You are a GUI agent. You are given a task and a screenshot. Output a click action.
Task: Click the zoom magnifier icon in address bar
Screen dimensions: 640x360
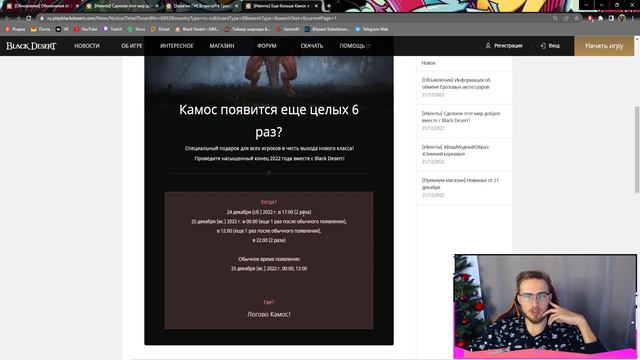(555, 18)
